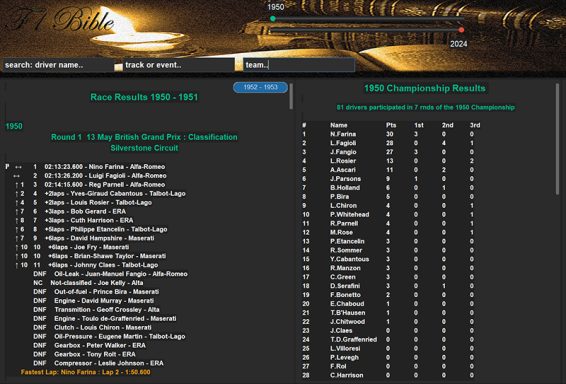Viewport: 566px width, 384px height.
Task: Click the Race Results 1950 - 1951 heading
Action: point(144,97)
